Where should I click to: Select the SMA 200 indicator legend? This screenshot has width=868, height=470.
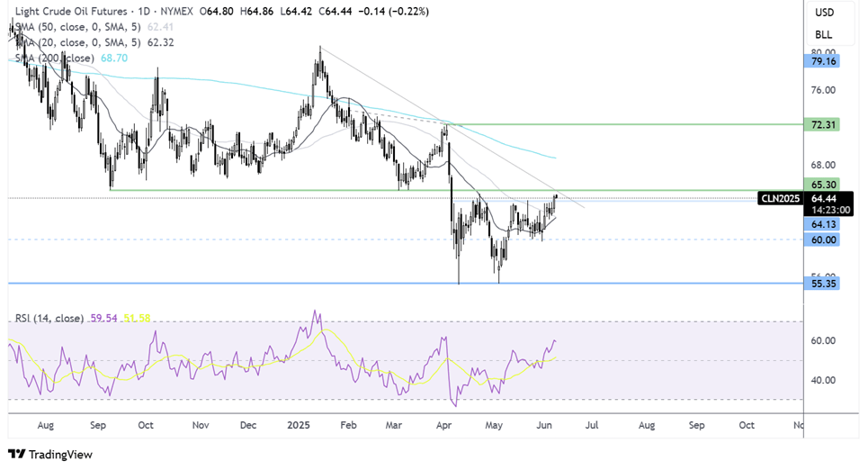tap(54, 59)
